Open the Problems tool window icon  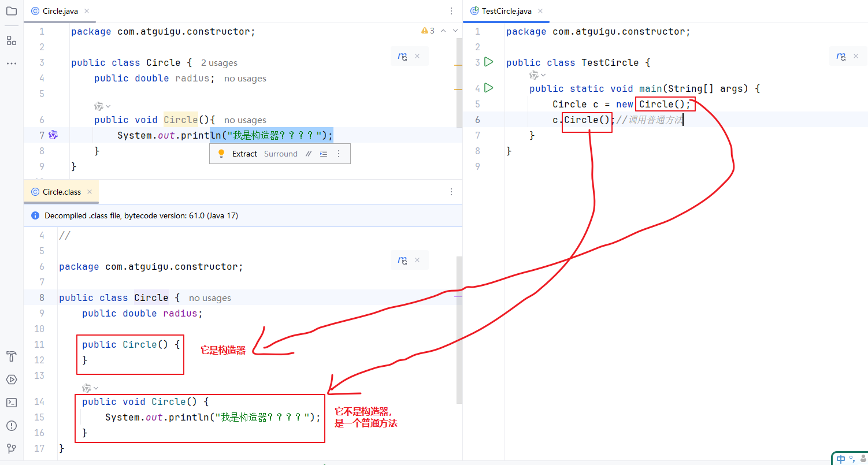11,426
